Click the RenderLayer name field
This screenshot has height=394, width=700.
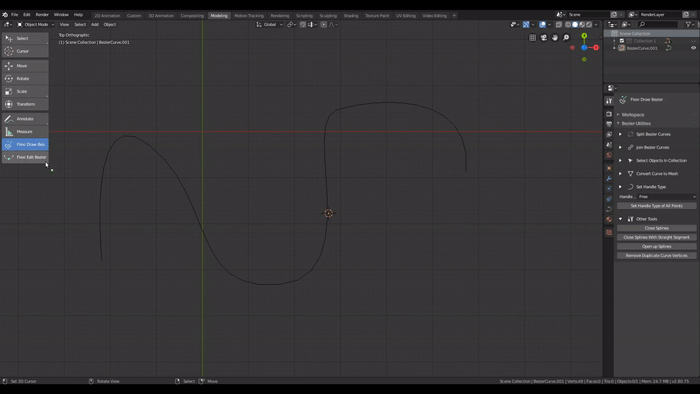tap(660, 15)
